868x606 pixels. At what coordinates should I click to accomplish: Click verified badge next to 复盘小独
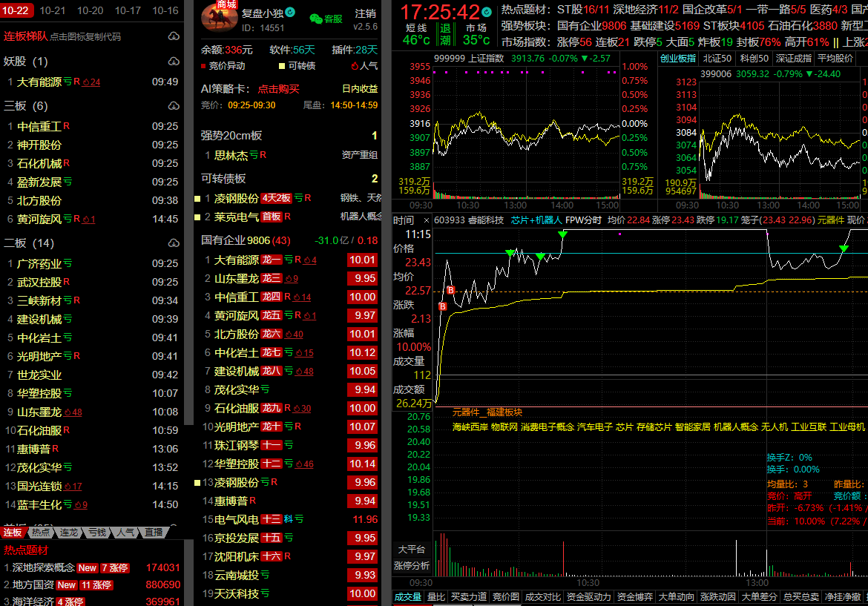291,13
